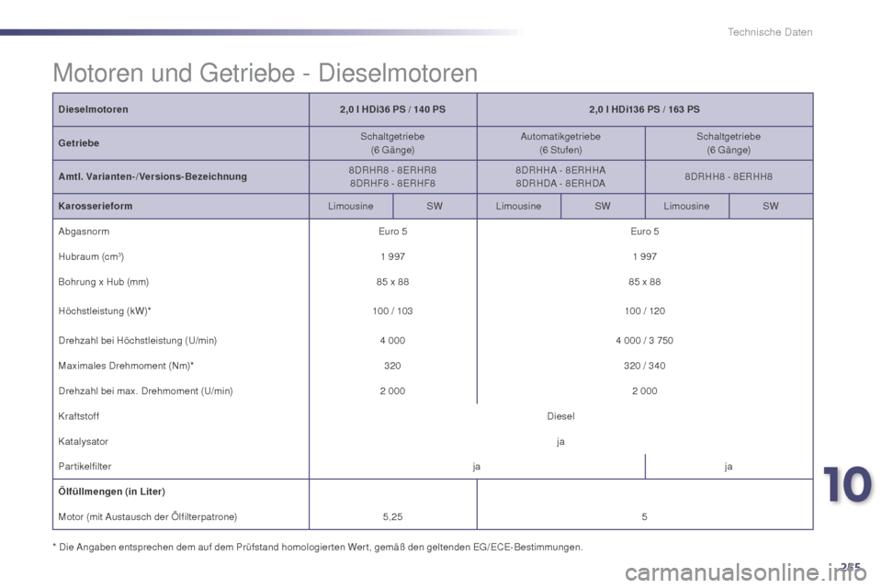Click the 'Katalysator' row label
This screenshot has width=882, height=588.
coord(84,442)
